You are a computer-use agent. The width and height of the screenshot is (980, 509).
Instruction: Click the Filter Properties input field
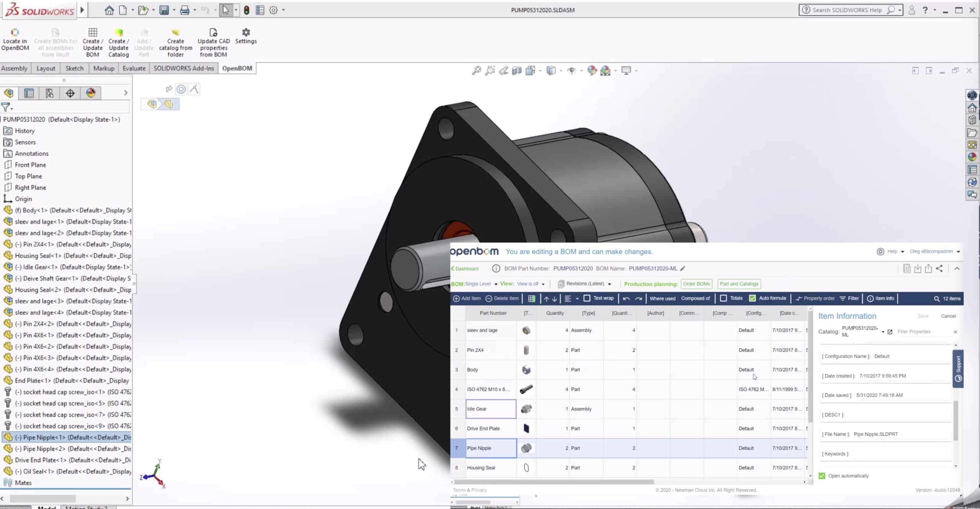[923, 332]
